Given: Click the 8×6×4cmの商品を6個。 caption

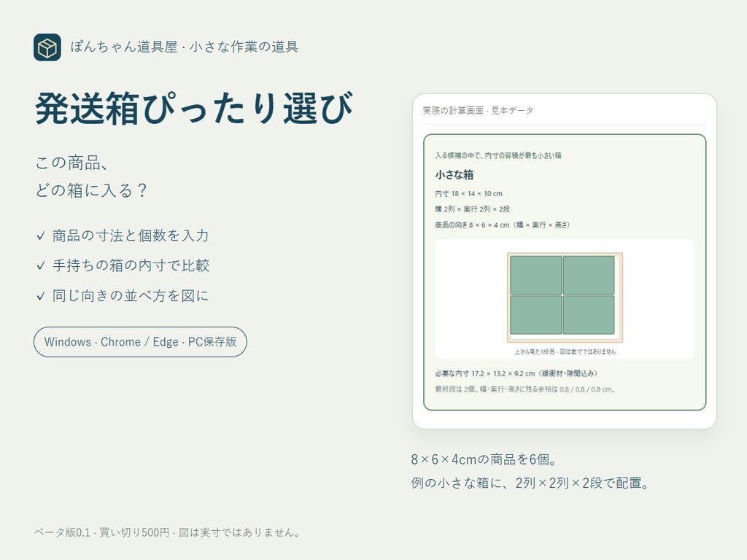Looking at the screenshot, I should coord(484,459).
